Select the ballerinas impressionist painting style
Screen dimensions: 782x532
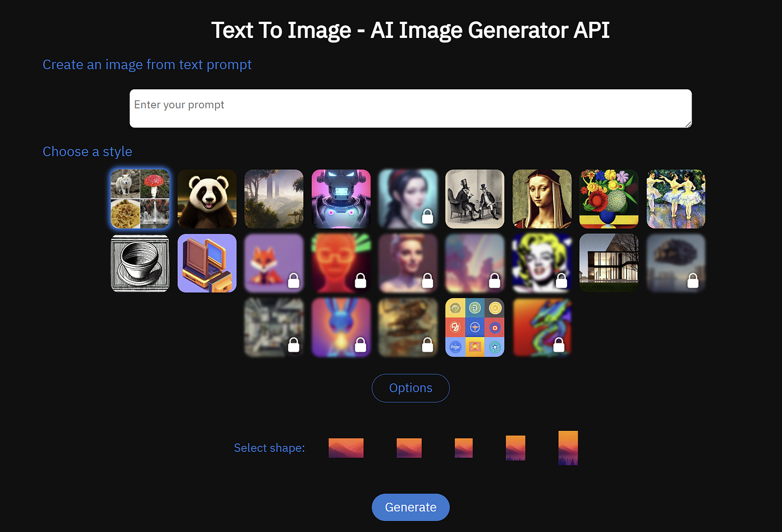click(676, 199)
